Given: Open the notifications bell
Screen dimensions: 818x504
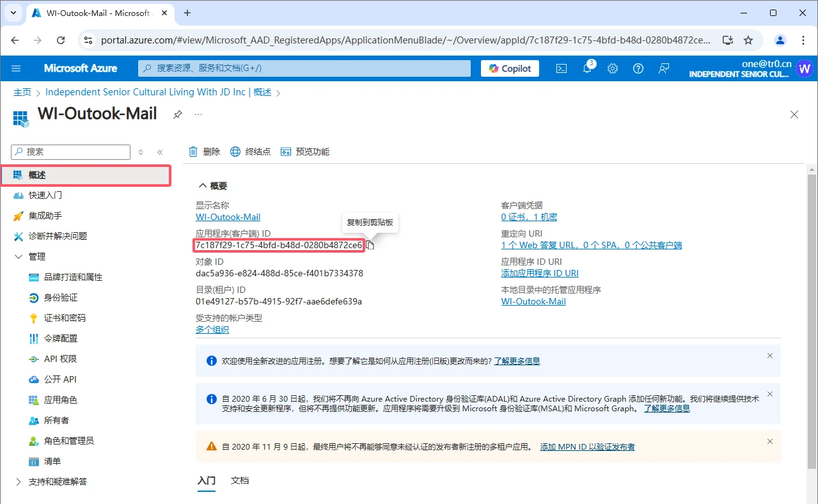Looking at the screenshot, I should (587, 68).
